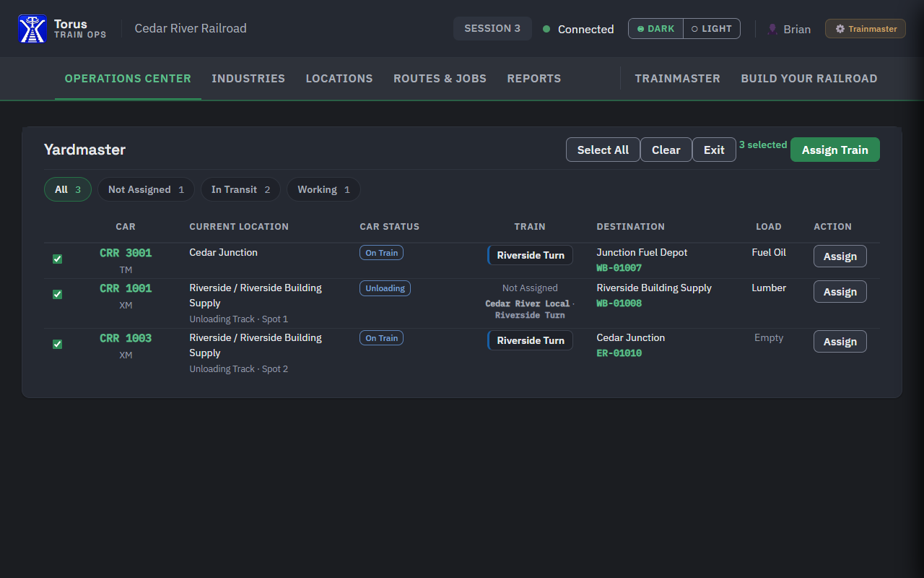Open waybill WB-01007 link
This screenshot has width=924, height=578.
click(619, 268)
